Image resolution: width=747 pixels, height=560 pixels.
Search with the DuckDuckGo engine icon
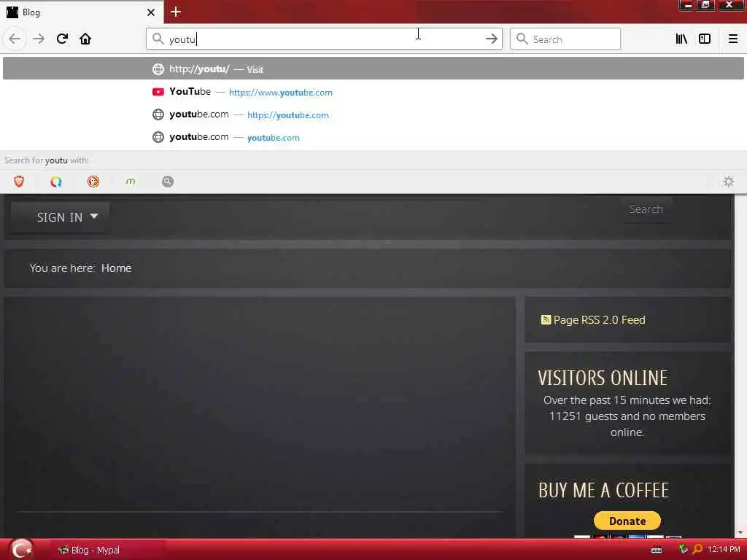(93, 182)
